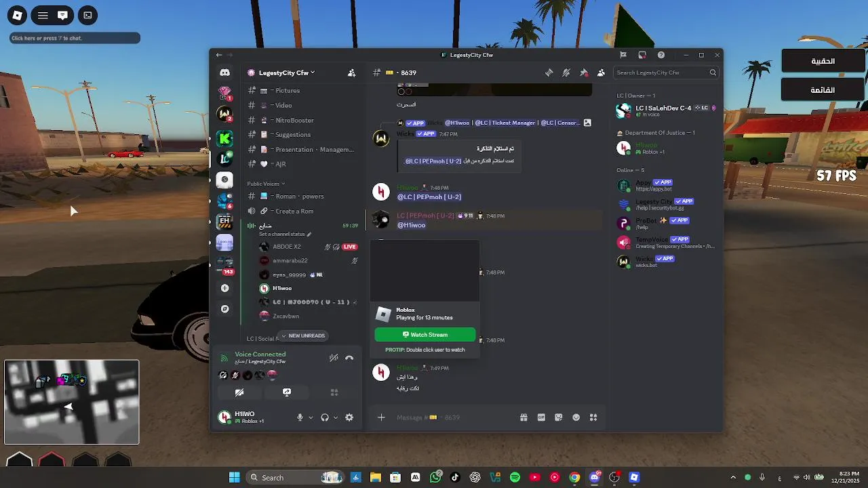Viewport: 868px width, 488px height.
Task: Open ABDOE X2 in voice list
Action: tap(308, 247)
